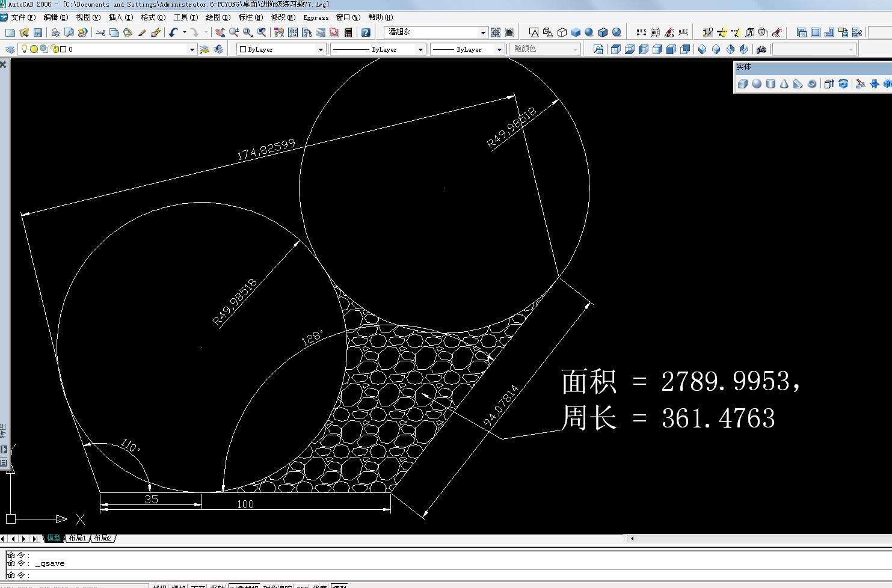892x588 pixels.
Task: Toggle the layer 0 on/off lightbulb
Action: [24, 49]
